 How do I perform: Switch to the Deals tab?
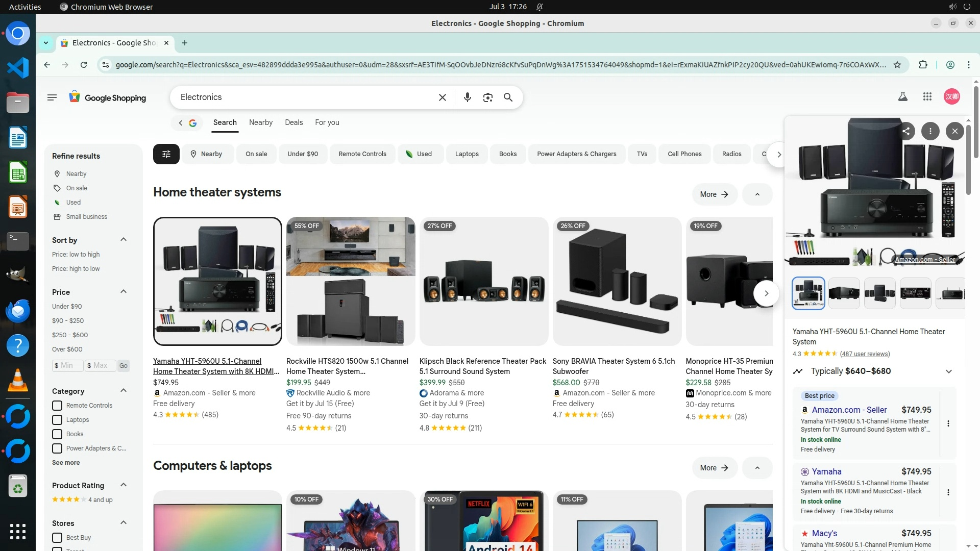(x=293, y=122)
